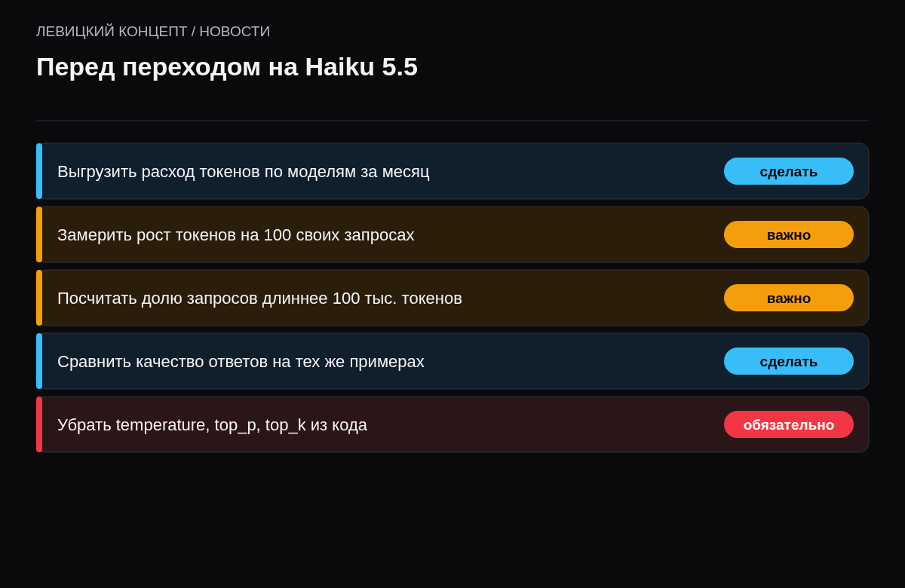Click the blue stripe beside 'Сравнить качество ответов'

tap(39, 361)
